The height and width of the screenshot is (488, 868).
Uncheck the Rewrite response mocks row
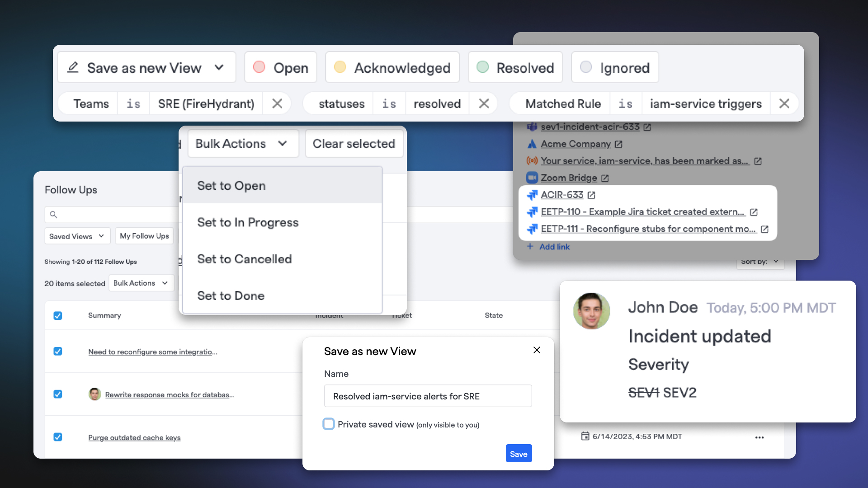click(58, 394)
